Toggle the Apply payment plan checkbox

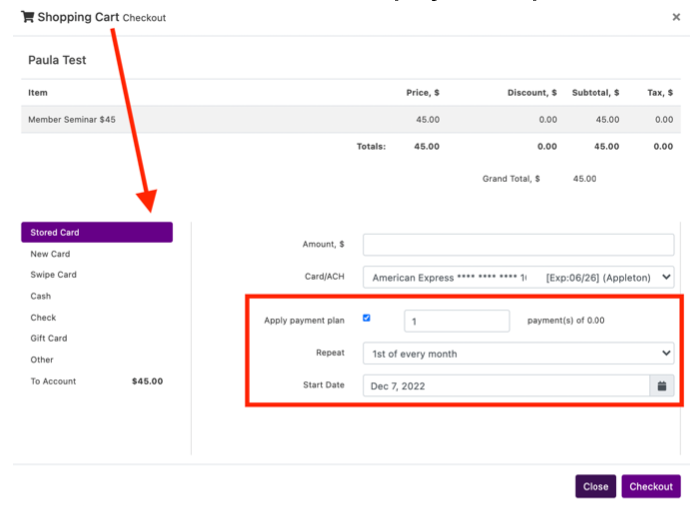click(367, 318)
